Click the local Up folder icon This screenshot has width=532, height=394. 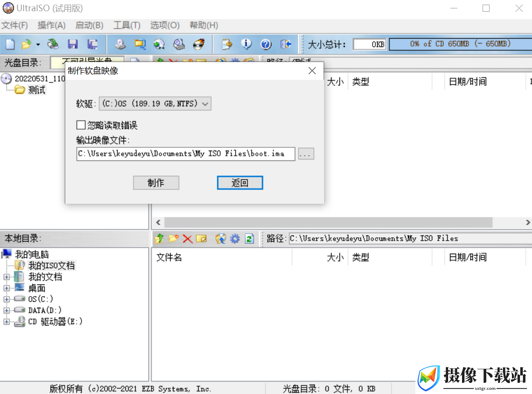point(159,239)
